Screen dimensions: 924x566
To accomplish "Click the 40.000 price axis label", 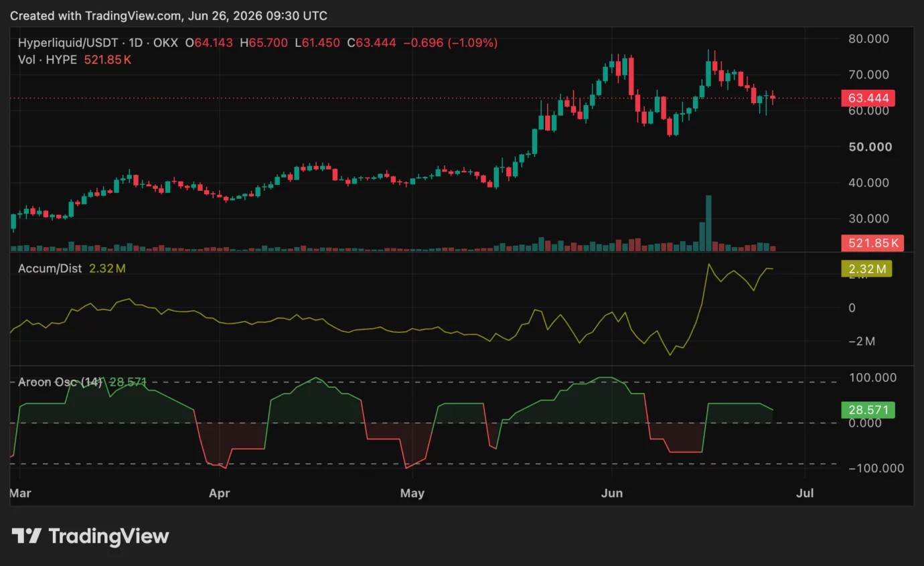I will (868, 182).
